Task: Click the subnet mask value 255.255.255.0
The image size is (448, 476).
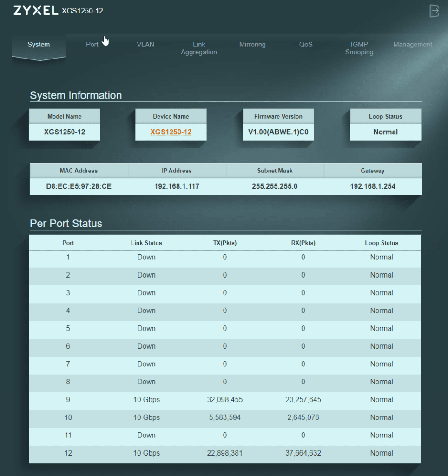Action: tap(275, 186)
